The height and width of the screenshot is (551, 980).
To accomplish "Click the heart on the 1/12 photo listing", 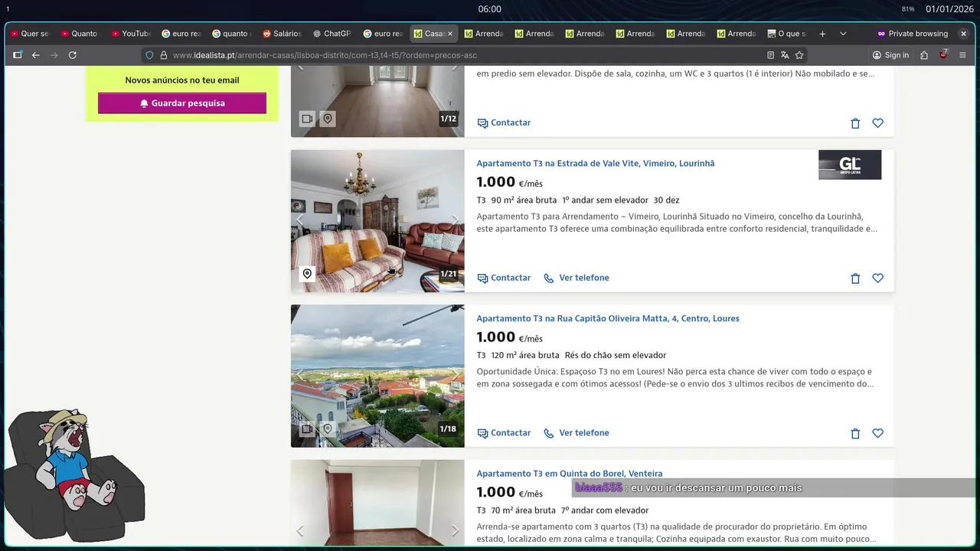I will point(878,123).
